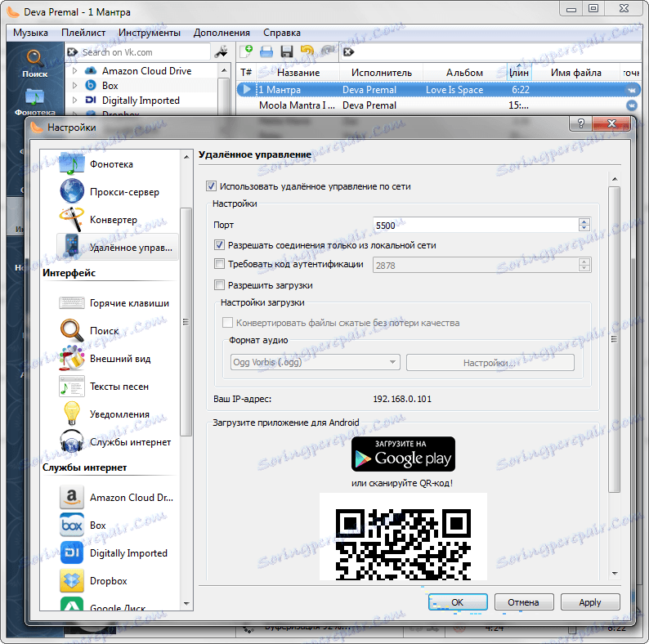Image resolution: width=649 pixels, height=644 pixels.
Task: Click the Search on Vk.com field
Action: pos(145,52)
